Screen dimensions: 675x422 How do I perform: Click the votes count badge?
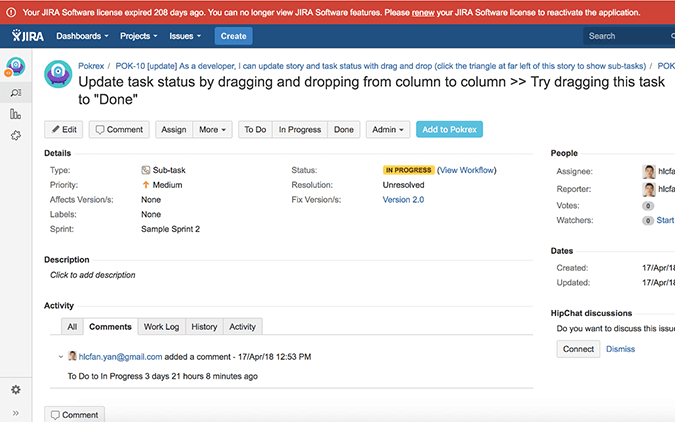point(648,206)
